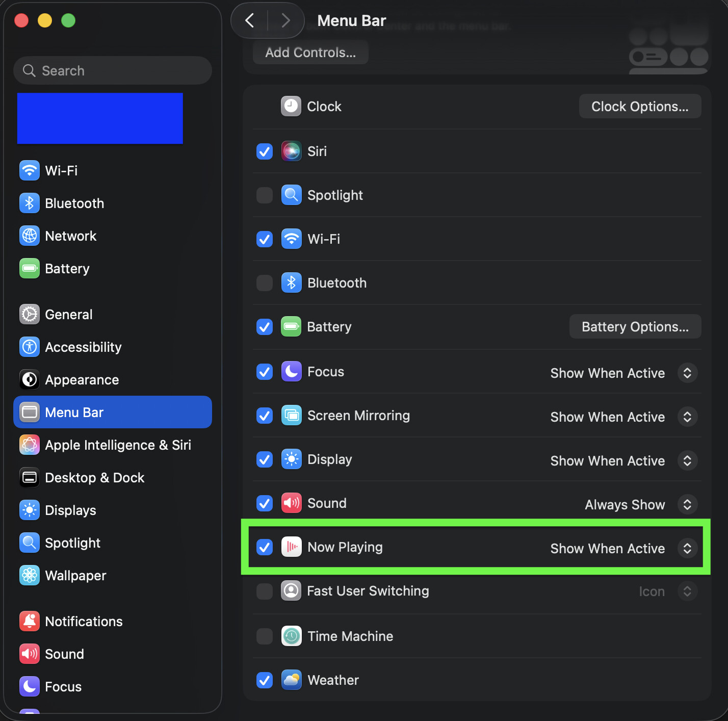This screenshot has height=721, width=728.
Task: Open Displays settings in the sidebar
Action: pos(113,510)
